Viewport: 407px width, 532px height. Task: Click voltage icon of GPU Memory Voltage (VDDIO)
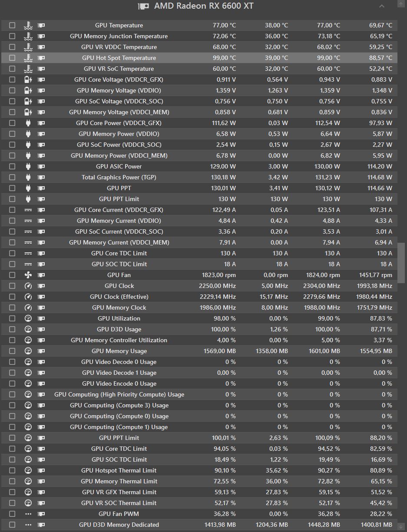point(28,90)
